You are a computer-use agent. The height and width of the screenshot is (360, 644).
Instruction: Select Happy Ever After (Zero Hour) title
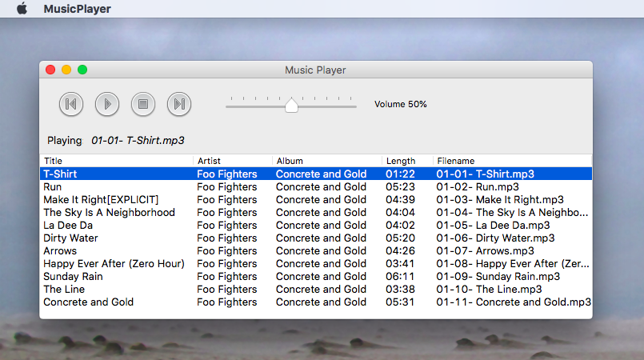pos(114,263)
